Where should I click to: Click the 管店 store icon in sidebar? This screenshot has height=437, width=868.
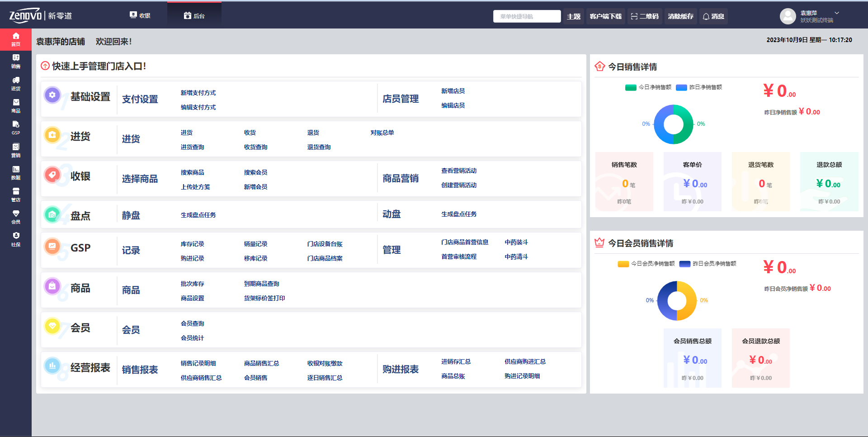(x=16, y=195)
